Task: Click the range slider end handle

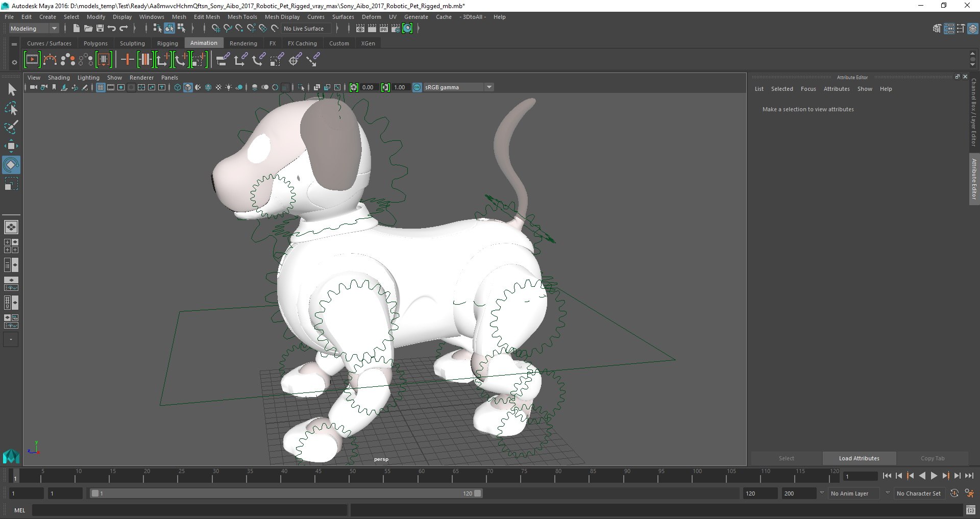Action: click(x=477, y=493)
